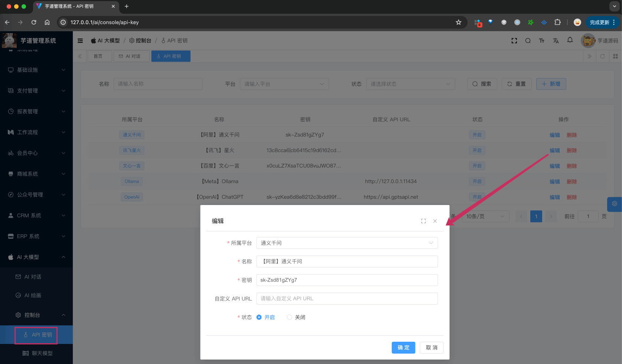Click the 开启 status tag on the Ollama row
Viewport: 622px width, 364px height.
(477, 181)
